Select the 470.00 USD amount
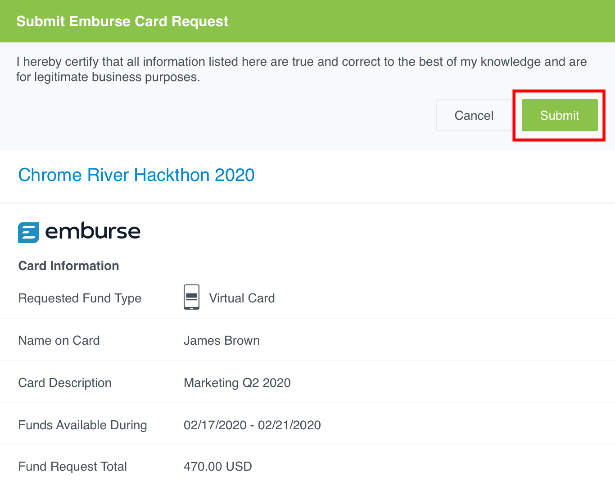The width and height of the screenshot is (615, 491). click(x=218, y=467)
